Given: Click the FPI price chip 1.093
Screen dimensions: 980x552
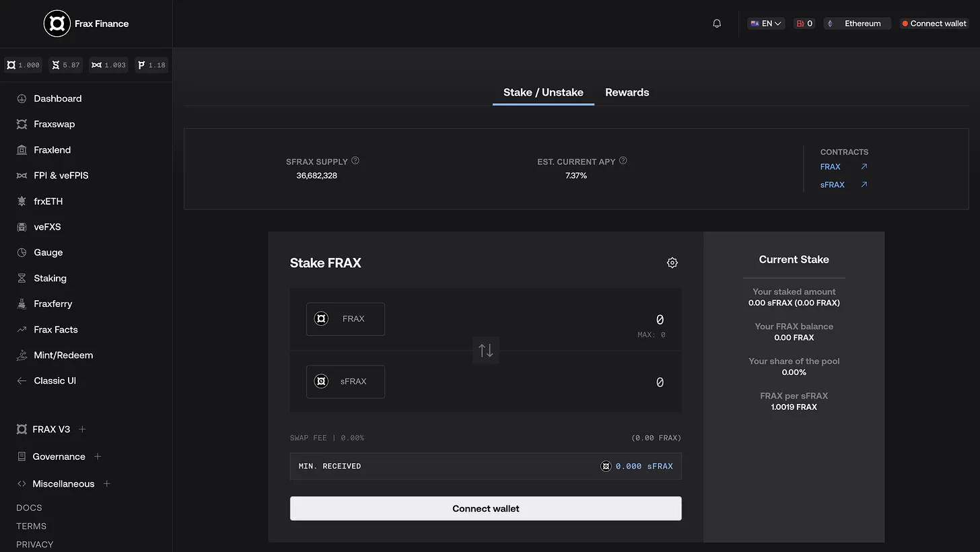Looking at the screenshot, I should pyautogui.click(x=109, y=65).
